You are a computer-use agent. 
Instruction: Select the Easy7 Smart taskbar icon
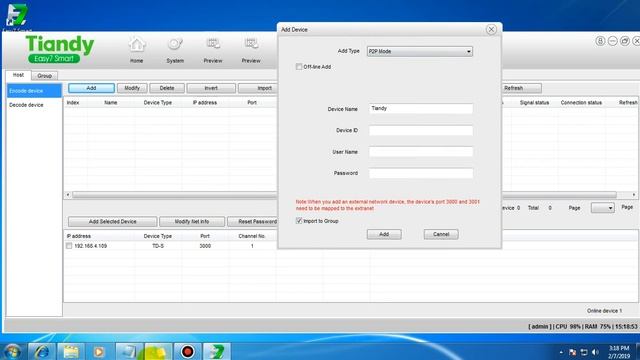coord(216,351)
